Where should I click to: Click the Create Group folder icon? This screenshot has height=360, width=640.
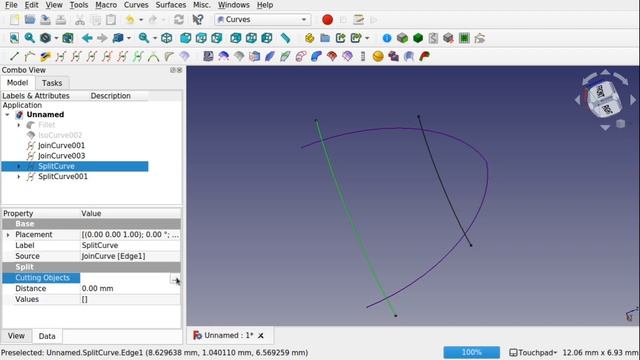click(325, 38)
